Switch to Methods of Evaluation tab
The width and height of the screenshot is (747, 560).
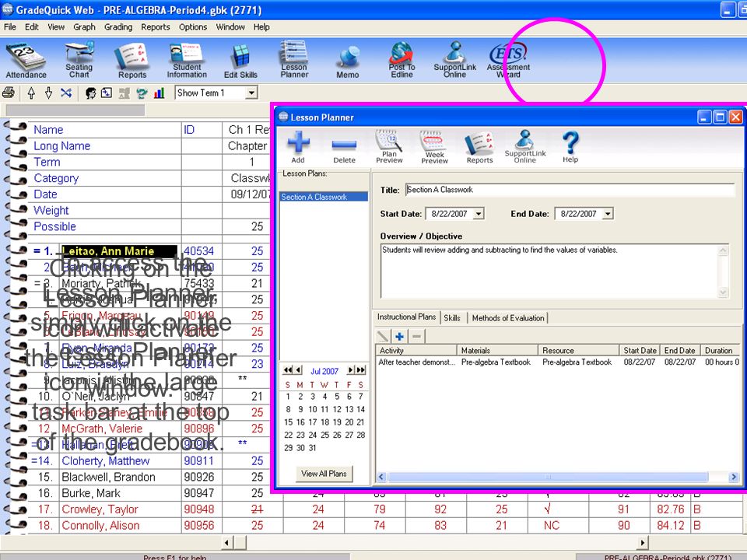508,318
